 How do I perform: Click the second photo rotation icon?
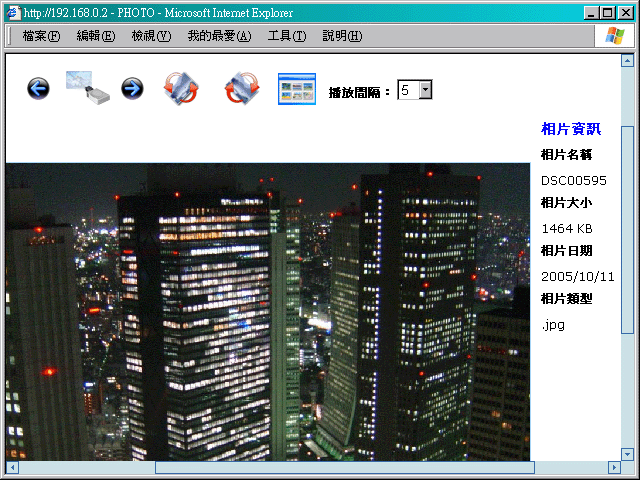(x=242, y=88)
